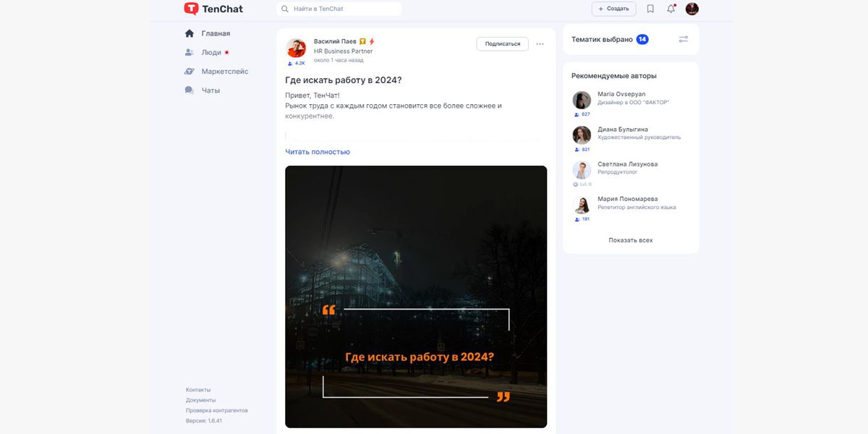The height and width of the screenshot is (434, 868).
Task: Open topic filter settings sliders icon
Action: 684,39
